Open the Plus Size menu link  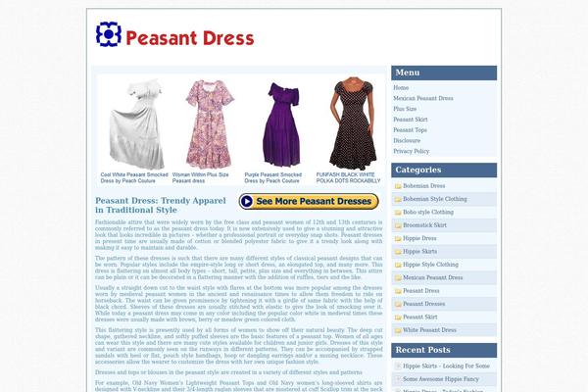(x=405, y=109)
